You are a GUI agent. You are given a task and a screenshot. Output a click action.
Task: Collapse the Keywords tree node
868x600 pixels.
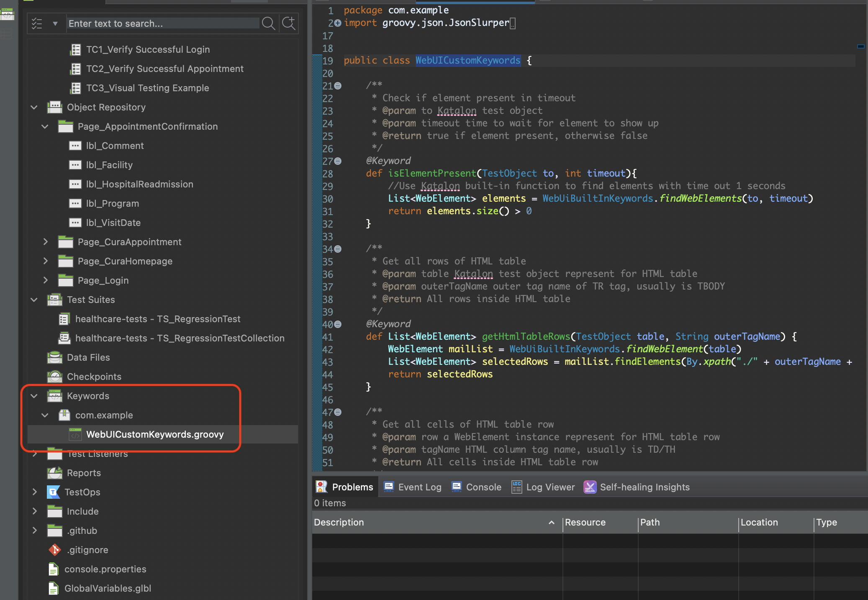tap(34, 396)
